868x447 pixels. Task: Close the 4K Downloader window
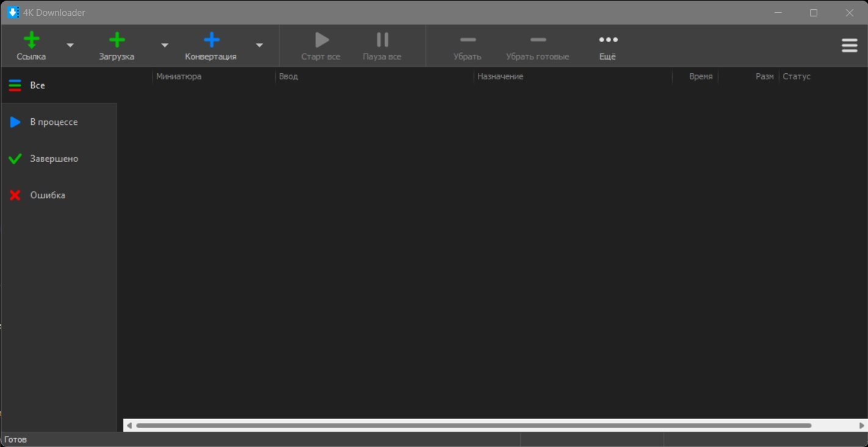849,13
